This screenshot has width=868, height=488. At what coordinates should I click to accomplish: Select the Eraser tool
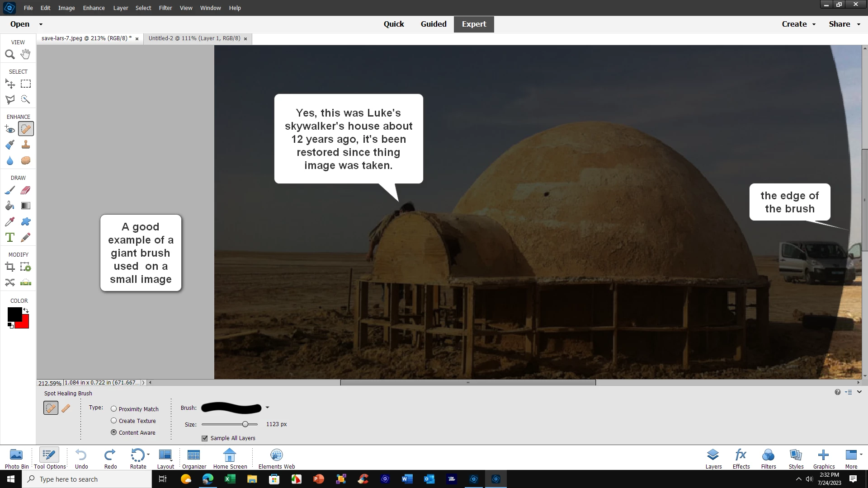(x=26, y=190)
